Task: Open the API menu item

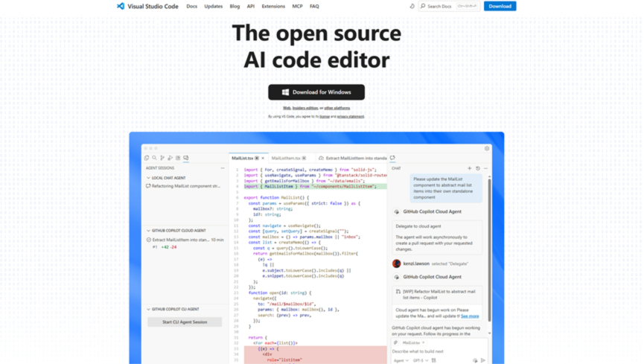Action: (251, 6)
